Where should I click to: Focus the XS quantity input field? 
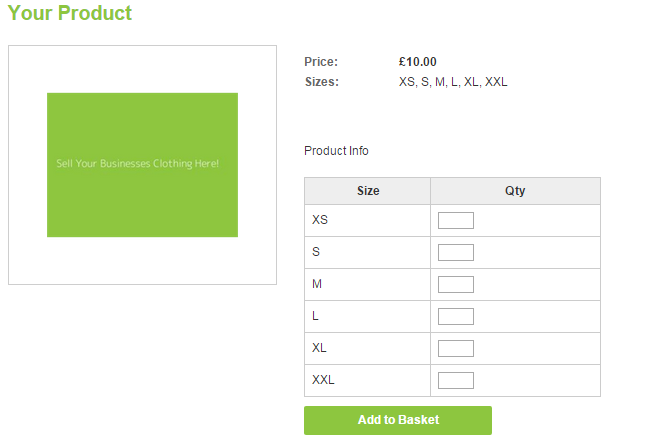click(456, 220)
